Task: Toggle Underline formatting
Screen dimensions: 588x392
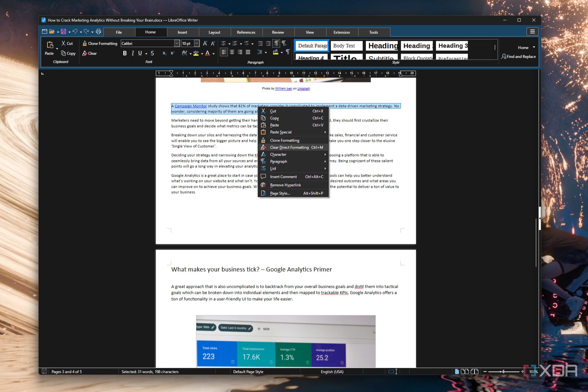Action: [140, 53]
